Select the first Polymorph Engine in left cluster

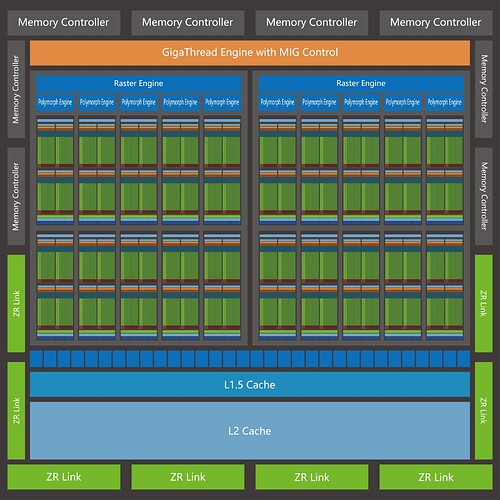pyautogui.click(x=55, y=102)
